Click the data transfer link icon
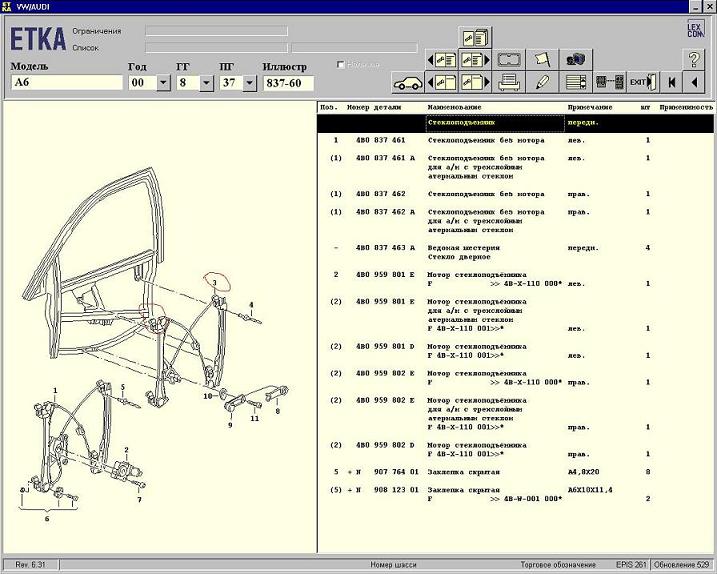The width and height of the screenshot is (717, 574). tap(609, 82)
